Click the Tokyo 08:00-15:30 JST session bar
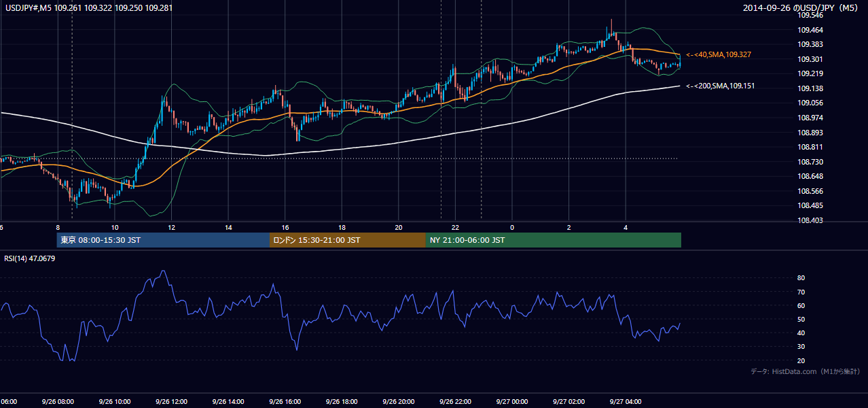 tap(164, 240)
